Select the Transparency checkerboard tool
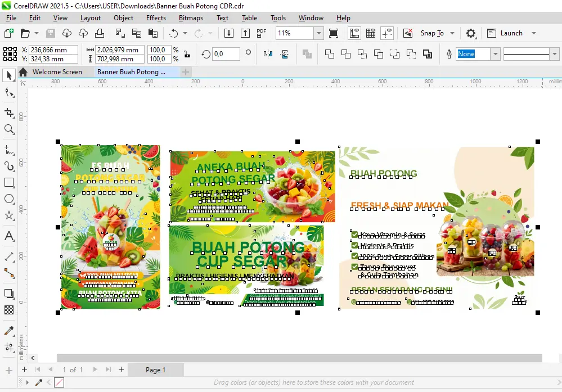This screenshot has width=562, height=392. point(9,310)
